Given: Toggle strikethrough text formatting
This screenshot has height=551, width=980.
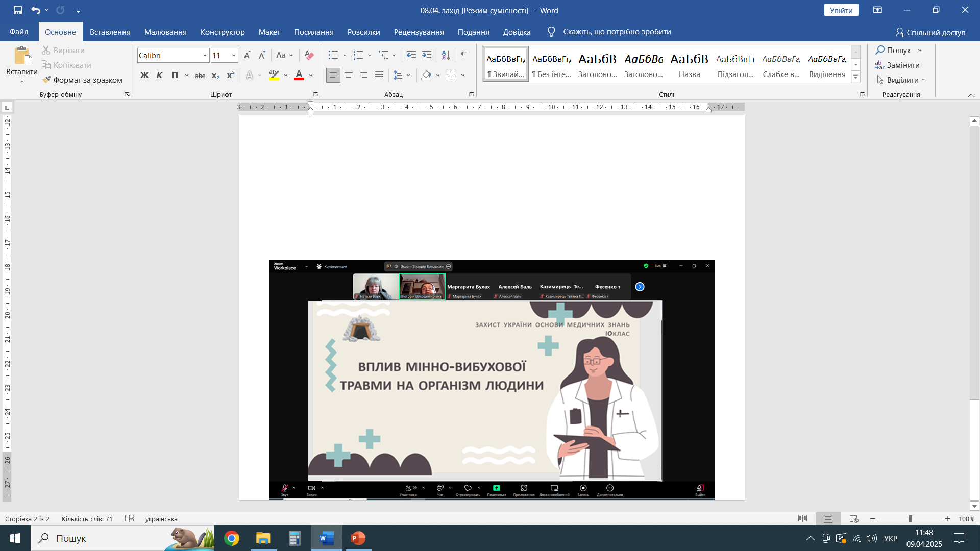Looking at the screenshot, I should point(200,76).
